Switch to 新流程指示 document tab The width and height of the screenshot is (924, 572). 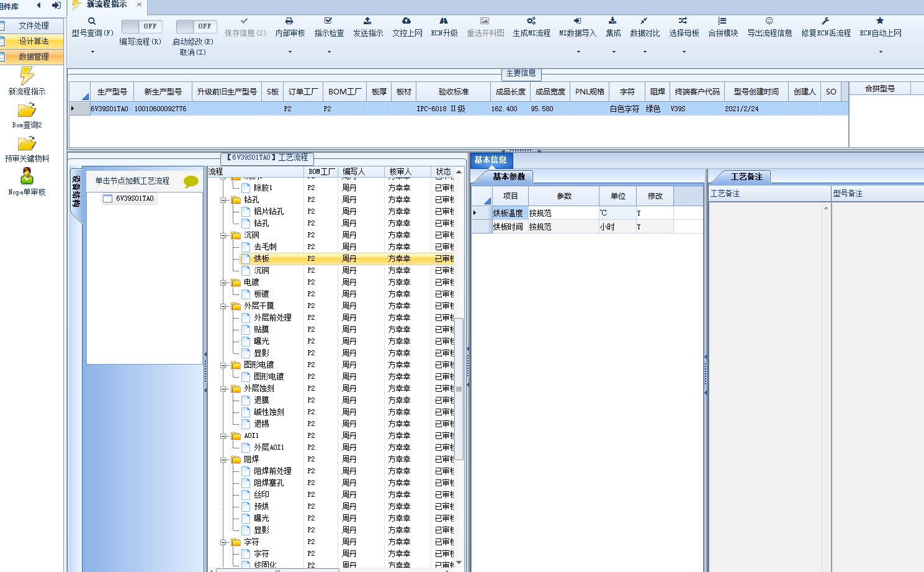tap(107, 4)
